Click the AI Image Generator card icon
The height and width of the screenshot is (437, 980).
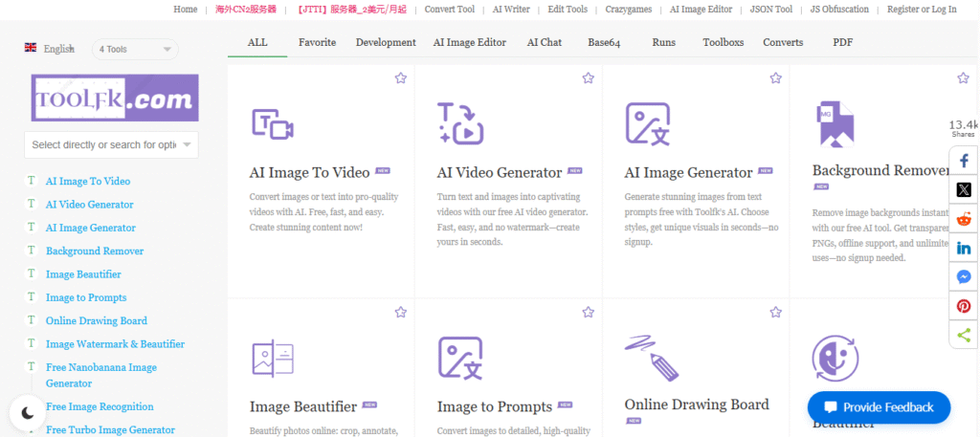[647, 124]
